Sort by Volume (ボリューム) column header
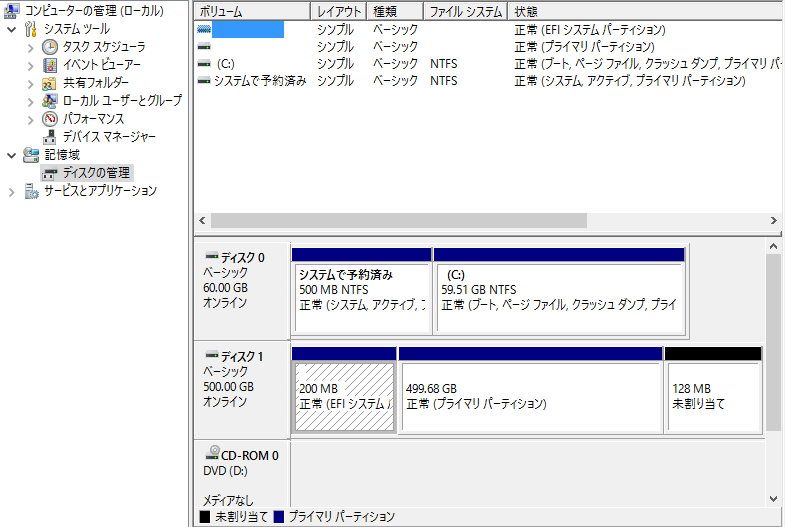 tap(250, 12)
